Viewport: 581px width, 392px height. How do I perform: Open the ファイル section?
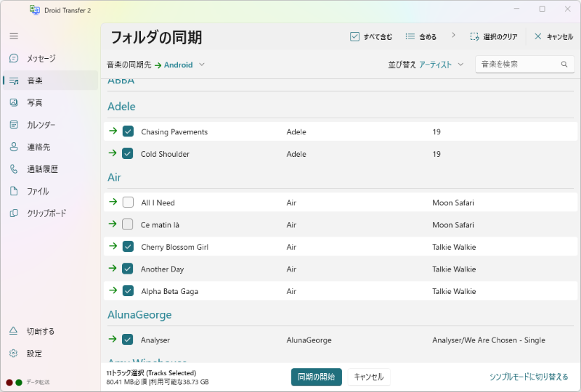point(50,191)
